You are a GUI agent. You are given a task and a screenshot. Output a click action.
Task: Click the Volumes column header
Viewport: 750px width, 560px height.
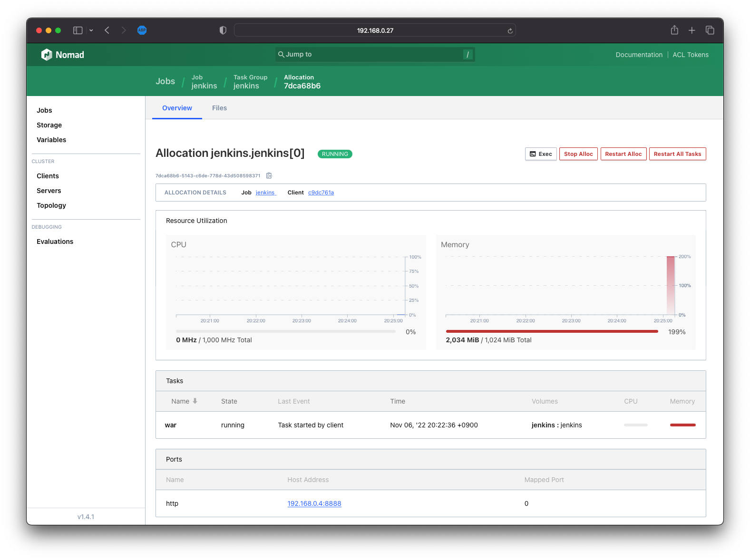pos(545,401)
